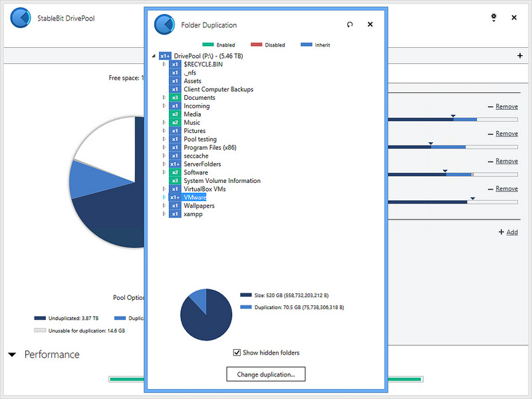Click the Change duplication... button
This screenshot has width=532, height=399.
266,374
